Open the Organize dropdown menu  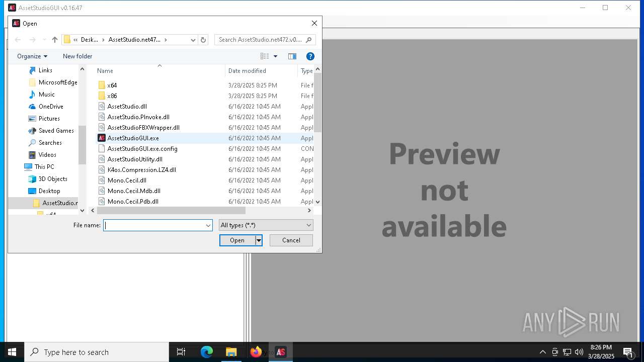32,56
